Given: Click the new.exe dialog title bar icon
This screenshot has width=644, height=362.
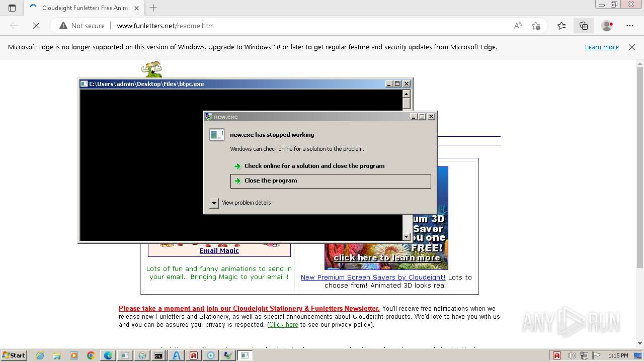Looking at the screenshot, I should pos(209,117).
